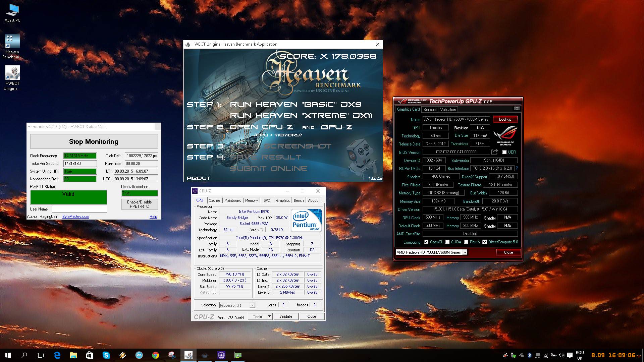The height and width of the screenshot is (362, 644).
Task: Switch to Bench tab in CPU-Z
Action: pyautogui.click(x=299, y=200)
